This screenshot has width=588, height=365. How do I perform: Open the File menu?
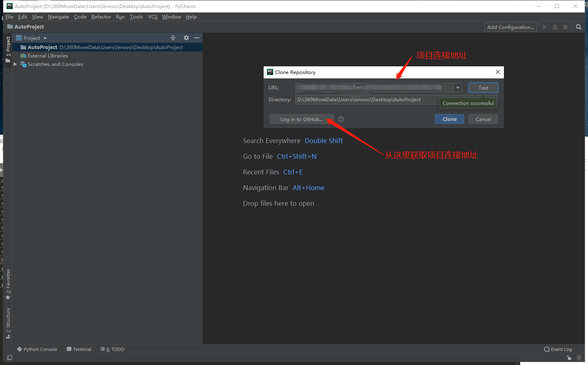[9, 17]
